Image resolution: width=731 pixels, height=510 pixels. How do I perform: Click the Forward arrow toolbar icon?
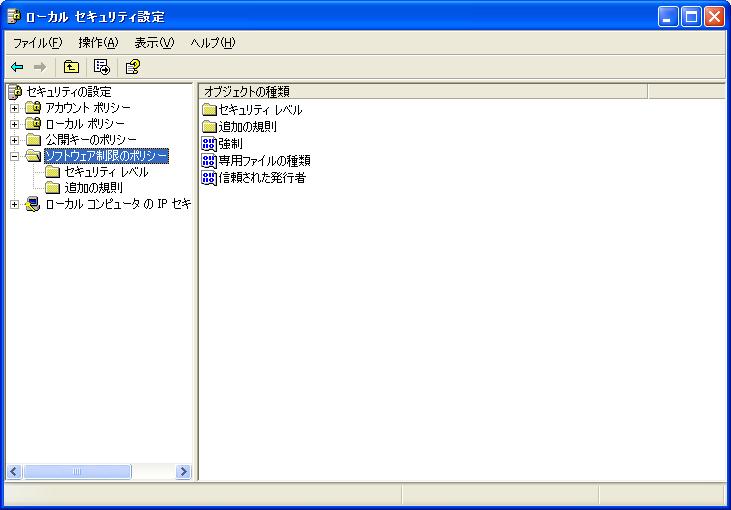point(40,67)
